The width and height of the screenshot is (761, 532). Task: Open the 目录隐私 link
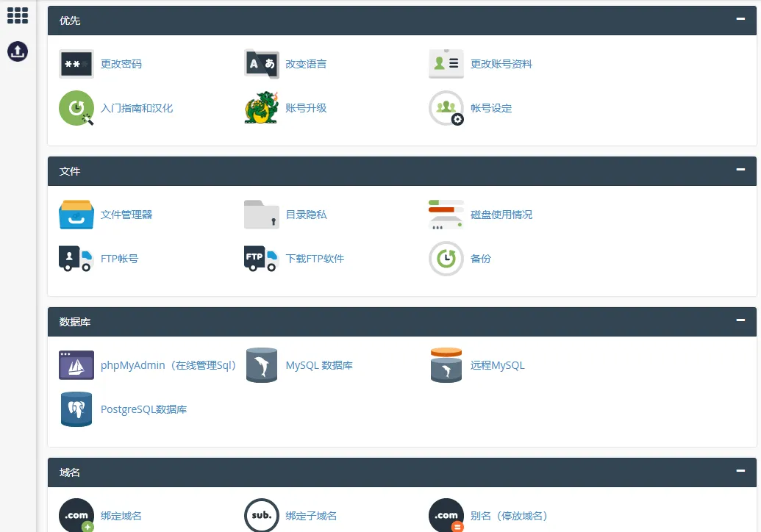tap(307, 215)
